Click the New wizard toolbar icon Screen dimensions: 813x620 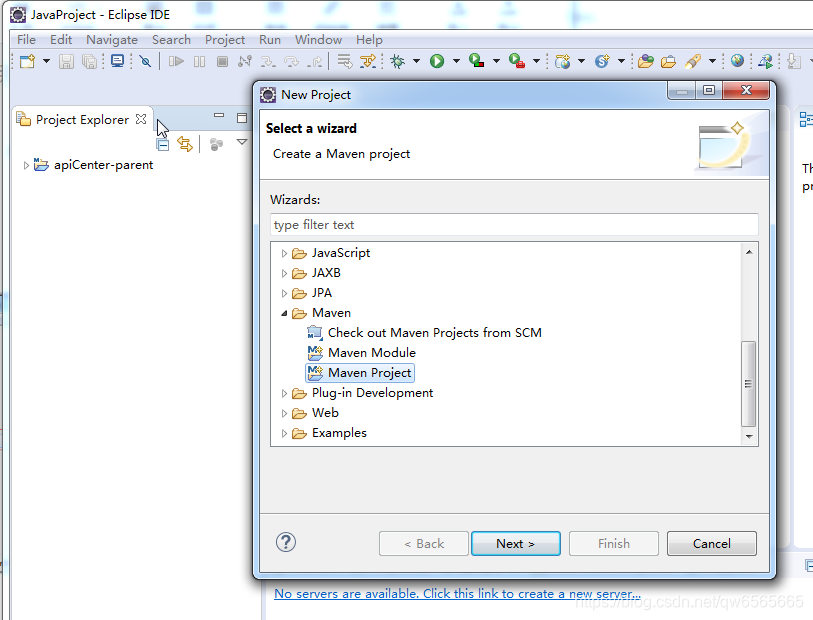coord(27,61)
